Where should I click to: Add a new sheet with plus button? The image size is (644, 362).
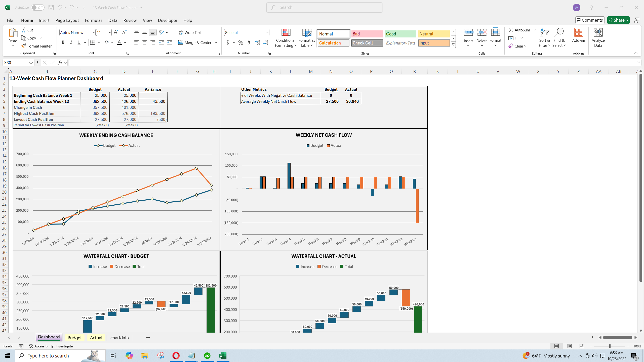[x=148, y=337]
